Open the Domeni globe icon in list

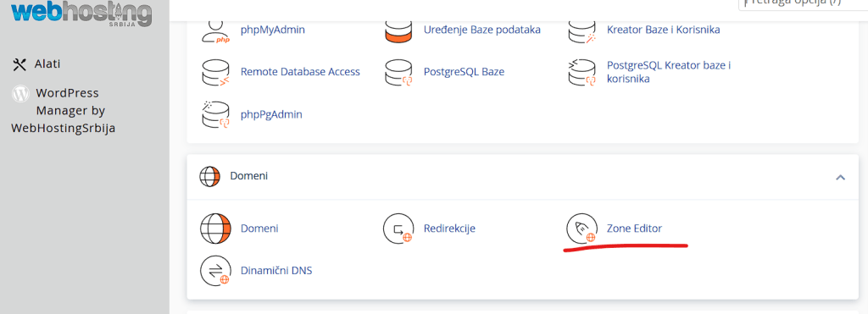[x=215, y=229]
